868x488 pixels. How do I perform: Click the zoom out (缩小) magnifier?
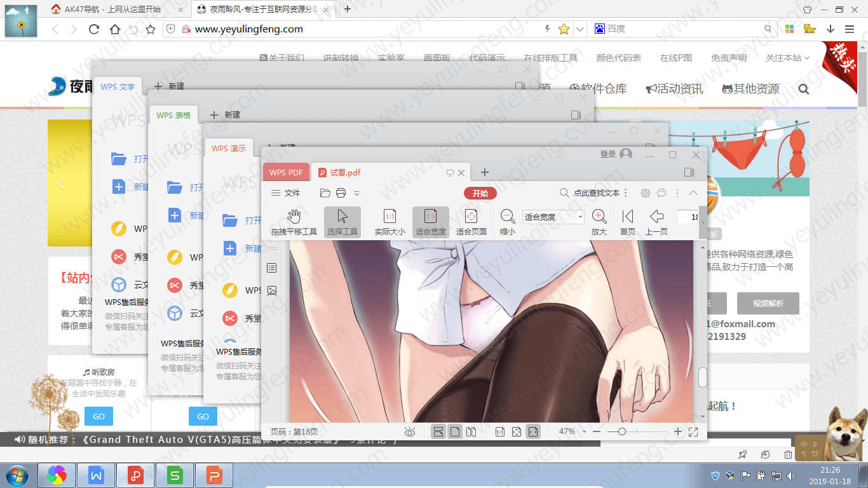[x=508, y=222]
